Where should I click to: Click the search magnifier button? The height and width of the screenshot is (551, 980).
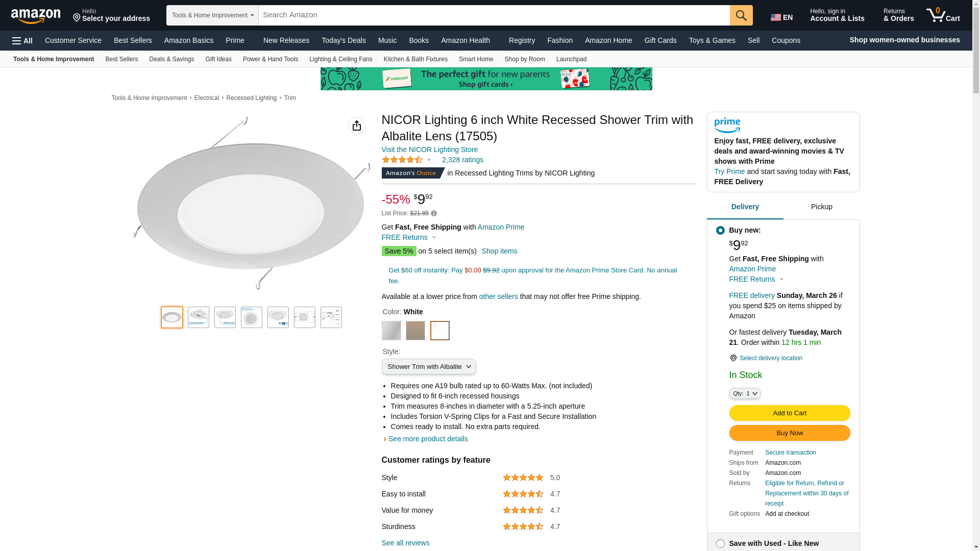point(741,15)
